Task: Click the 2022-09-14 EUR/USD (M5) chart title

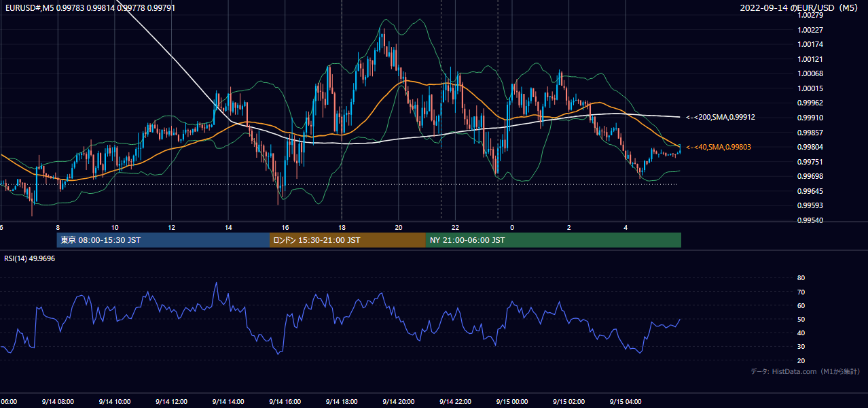Action: [800, 8]
